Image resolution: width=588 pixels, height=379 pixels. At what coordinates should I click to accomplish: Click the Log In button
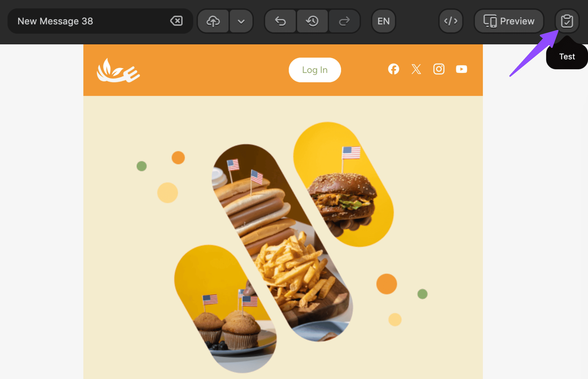pyautogui.click(x=315, y=70)
